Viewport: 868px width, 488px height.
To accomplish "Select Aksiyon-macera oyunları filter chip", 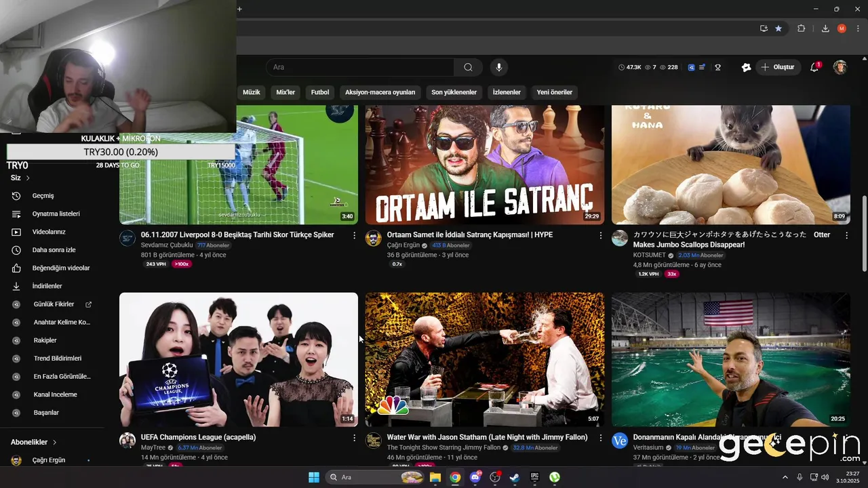I will point(380,92).
